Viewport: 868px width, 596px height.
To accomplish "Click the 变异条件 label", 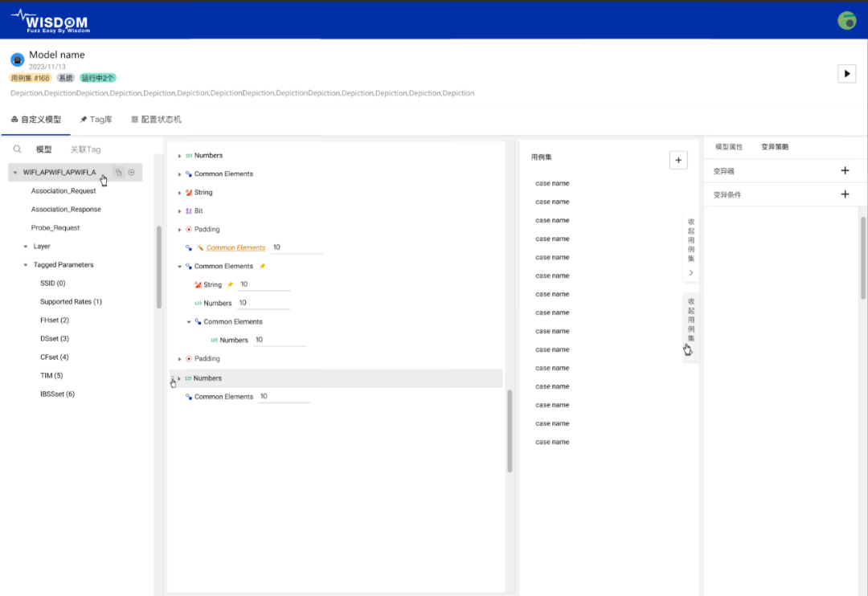I will click(x=727, y=195).
